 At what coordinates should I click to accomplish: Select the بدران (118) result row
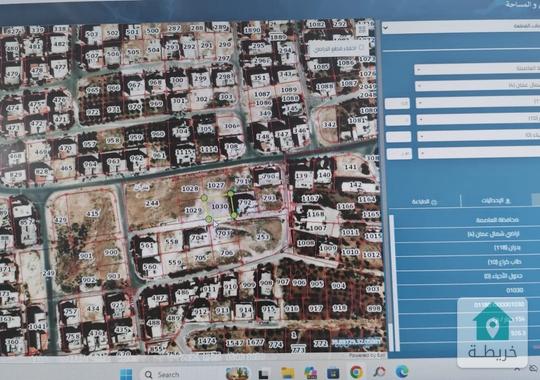point(467,248)
